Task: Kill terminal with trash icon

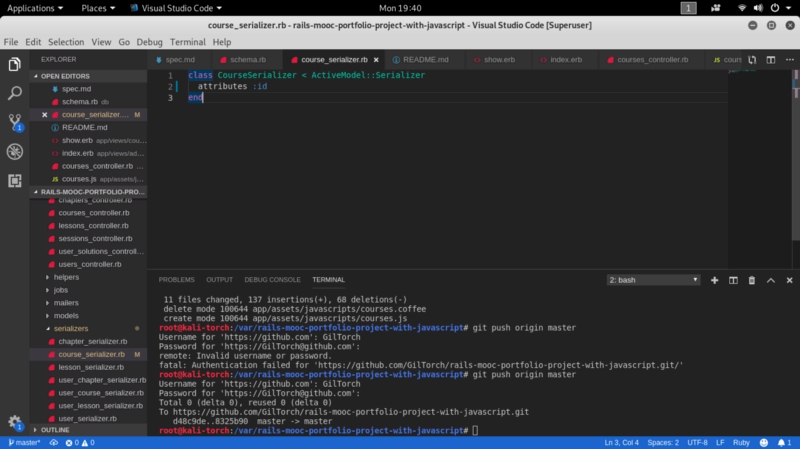Action: [x=752, y=280]
